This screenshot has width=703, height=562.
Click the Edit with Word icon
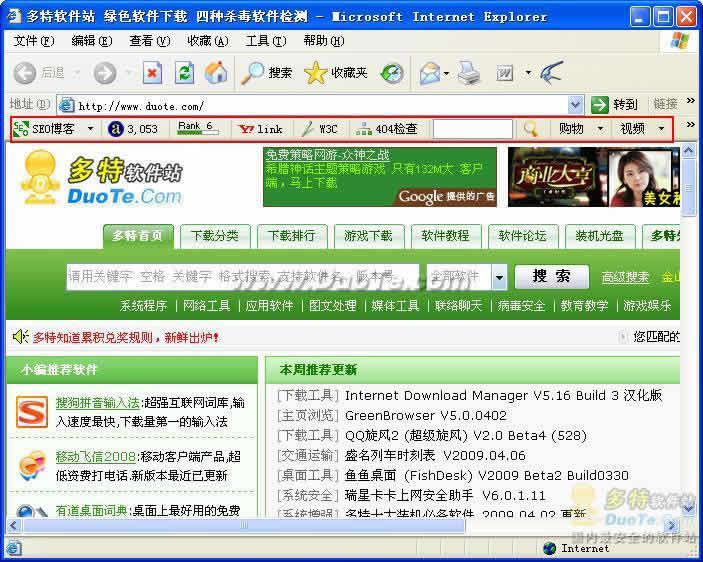tap(505, 73)
